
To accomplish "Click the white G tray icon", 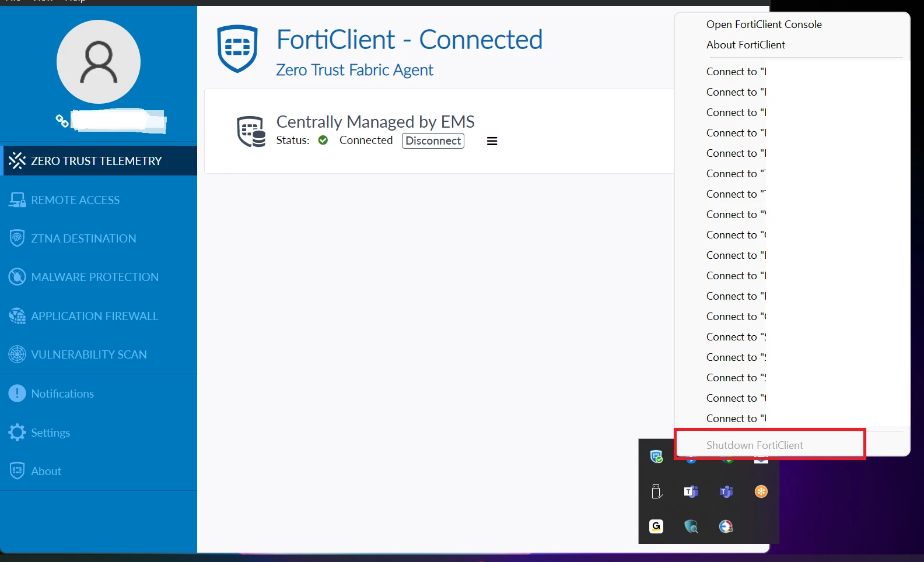I will coord(656,526).
